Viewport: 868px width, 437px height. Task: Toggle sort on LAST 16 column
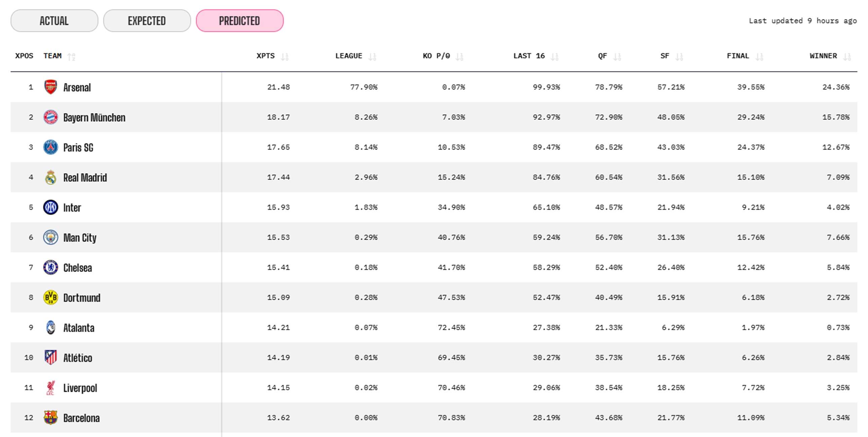coord(554,56)
